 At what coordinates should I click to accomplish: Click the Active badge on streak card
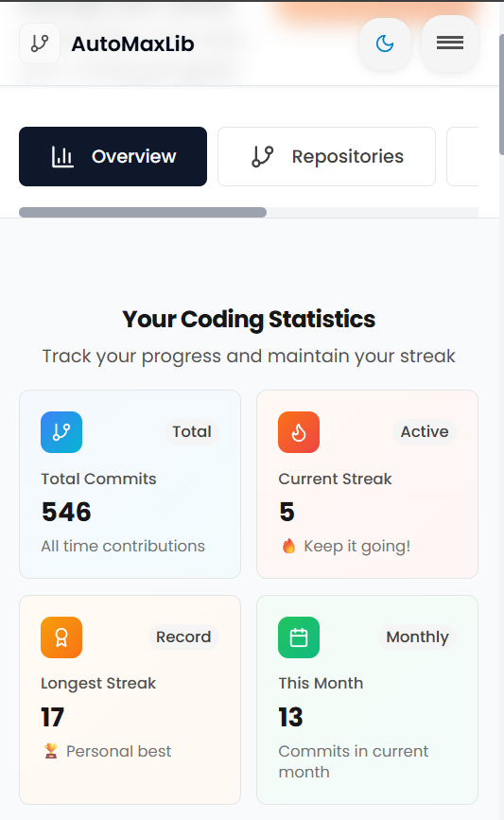(x=425, y=432)
